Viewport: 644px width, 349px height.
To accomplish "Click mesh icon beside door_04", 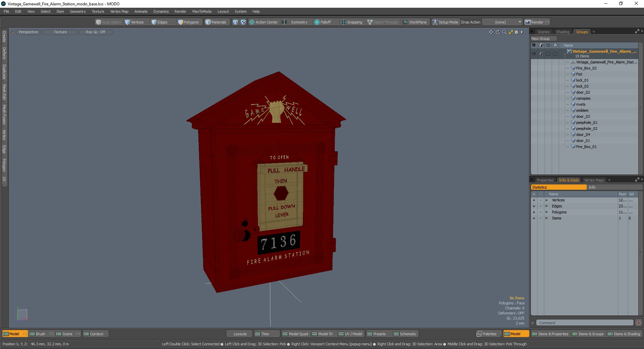I will coord(573,135).
